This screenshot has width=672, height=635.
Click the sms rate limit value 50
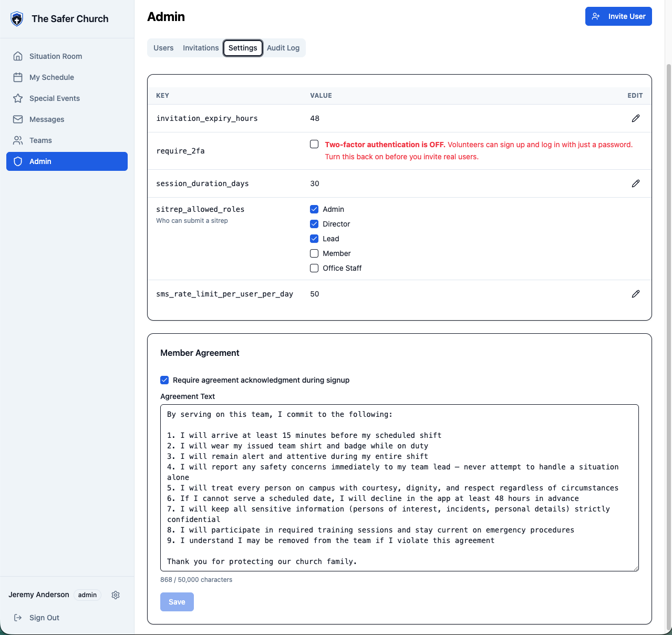coord(315,294)
